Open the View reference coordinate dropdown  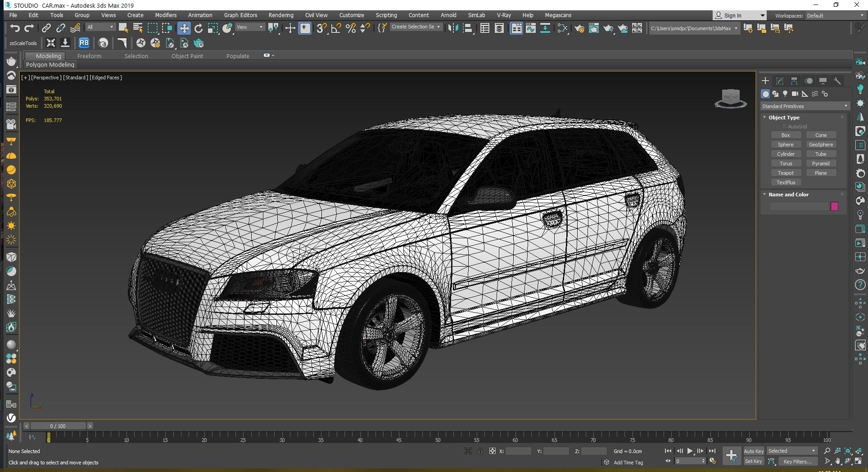click(x=250, y=27)
